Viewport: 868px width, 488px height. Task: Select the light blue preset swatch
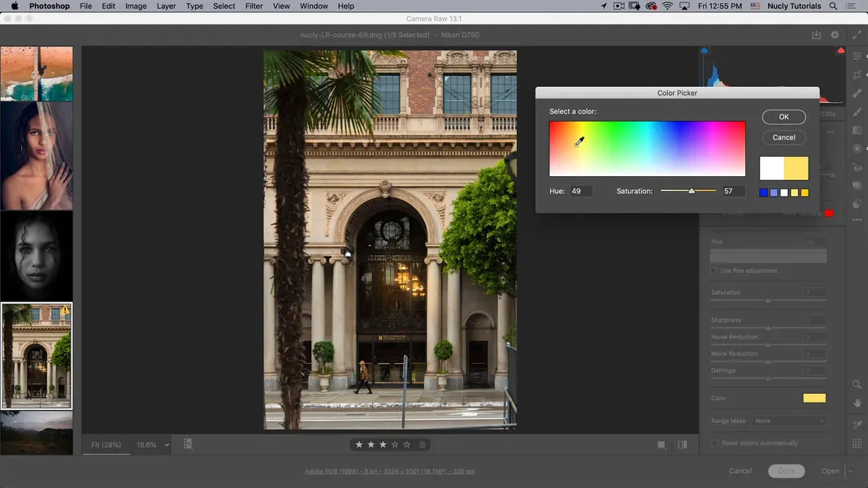coord(774,192)
